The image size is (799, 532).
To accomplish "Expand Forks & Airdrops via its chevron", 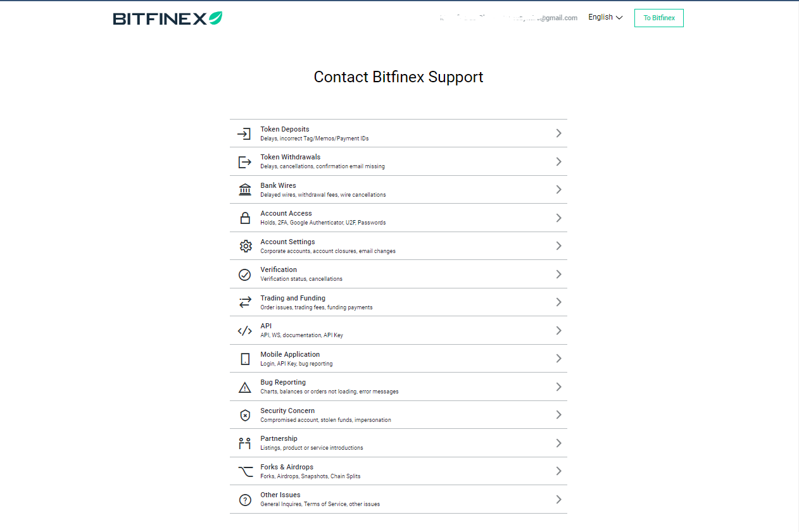I will click(558, 471).
